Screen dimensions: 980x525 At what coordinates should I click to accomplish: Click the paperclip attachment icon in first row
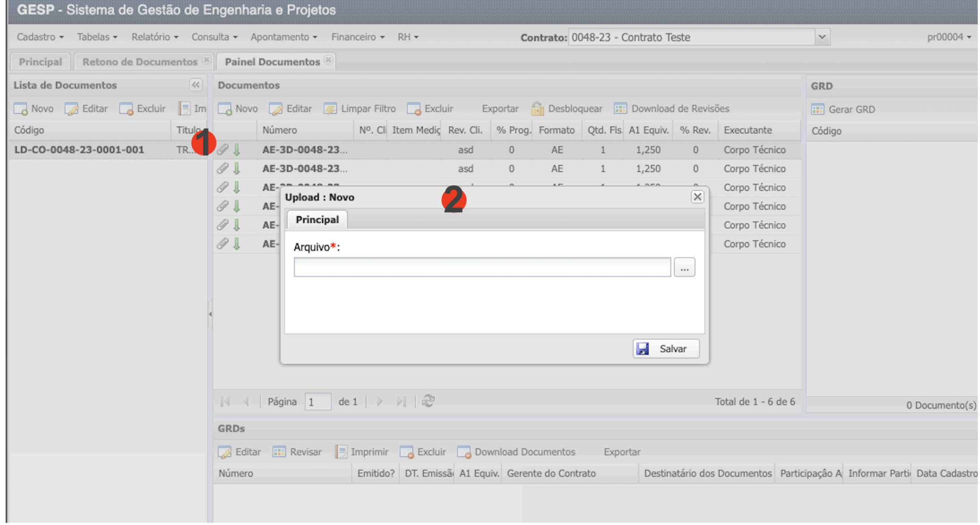pyautogui.click(x=223, y=150)
